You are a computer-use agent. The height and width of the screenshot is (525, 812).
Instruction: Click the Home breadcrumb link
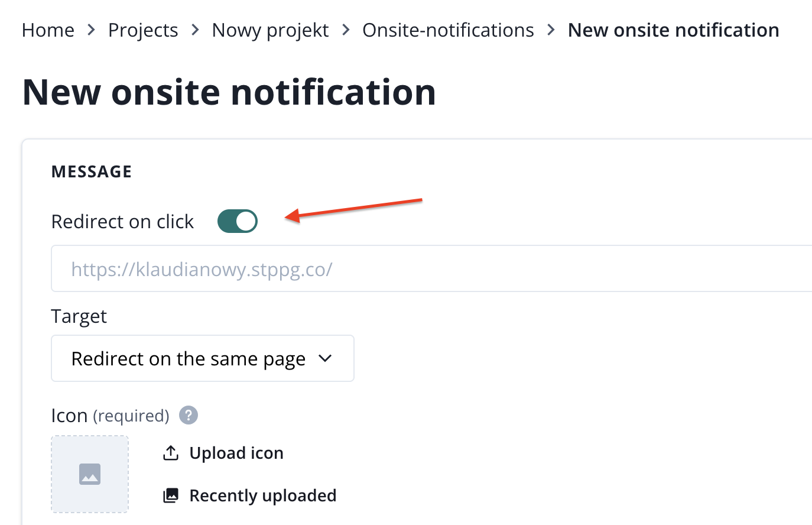[x=48, y=30]
